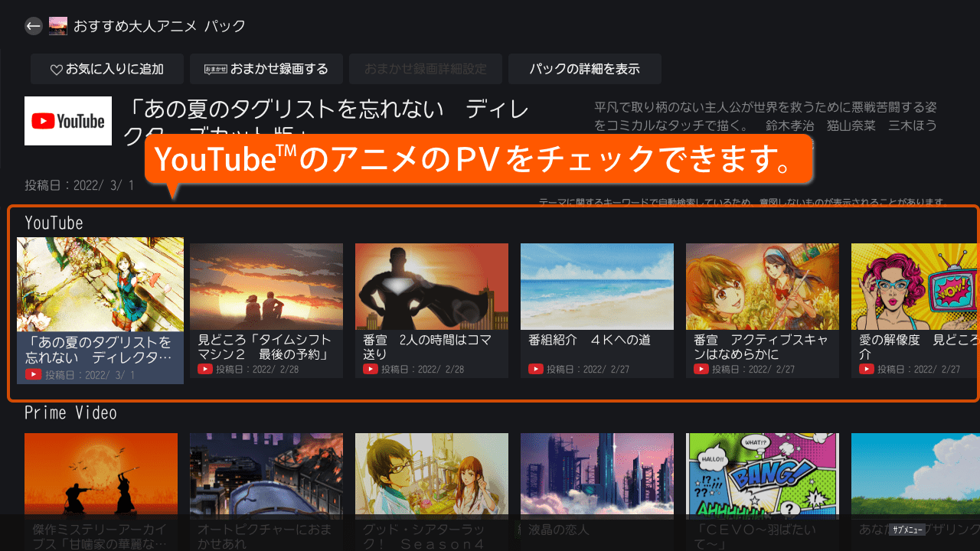Click the program description text 平凡で取り柄のない
The image size is (980, 551).
[766, 116]
